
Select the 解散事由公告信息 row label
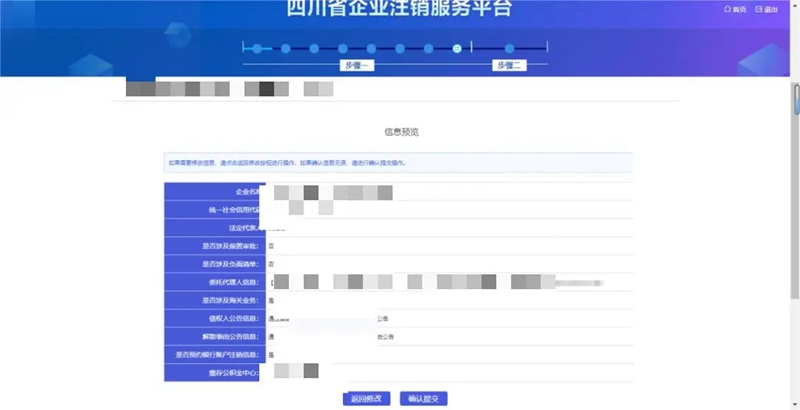pos(215,337)
